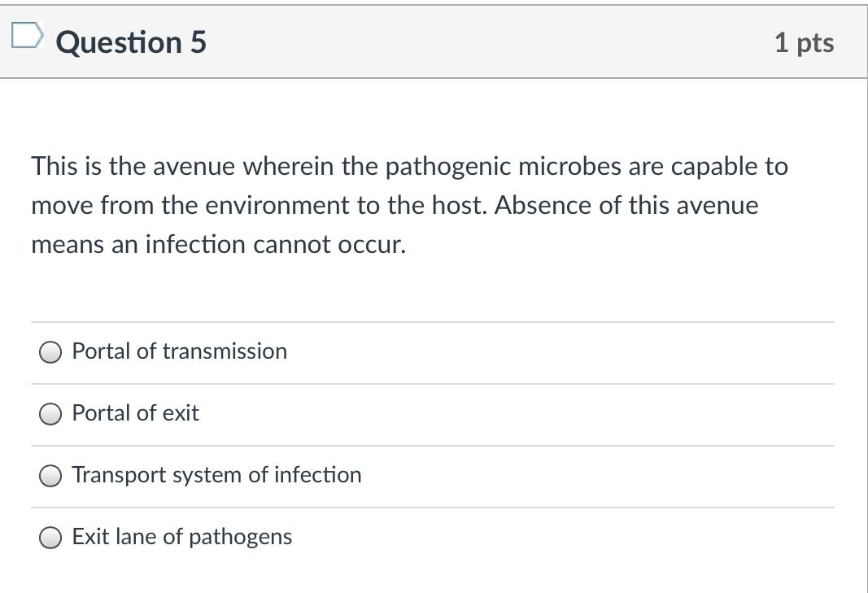Select the "Portal of transmission" radio button

[x=50, y=352]
